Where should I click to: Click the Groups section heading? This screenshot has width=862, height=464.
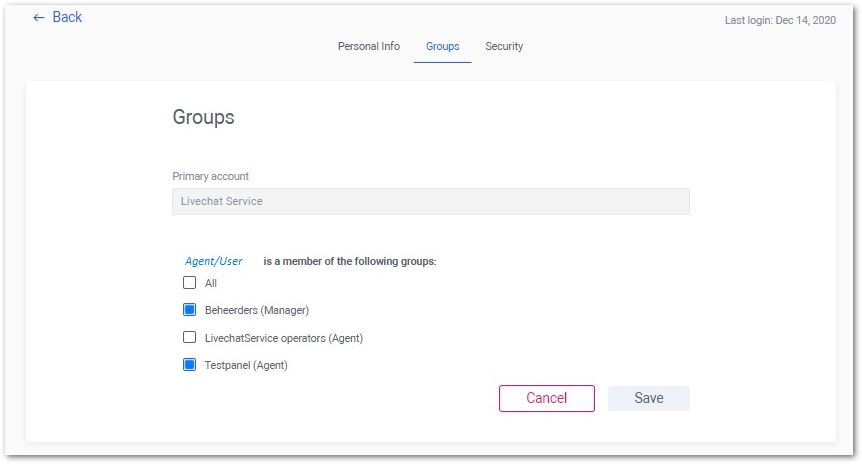(x=203, y=117)
